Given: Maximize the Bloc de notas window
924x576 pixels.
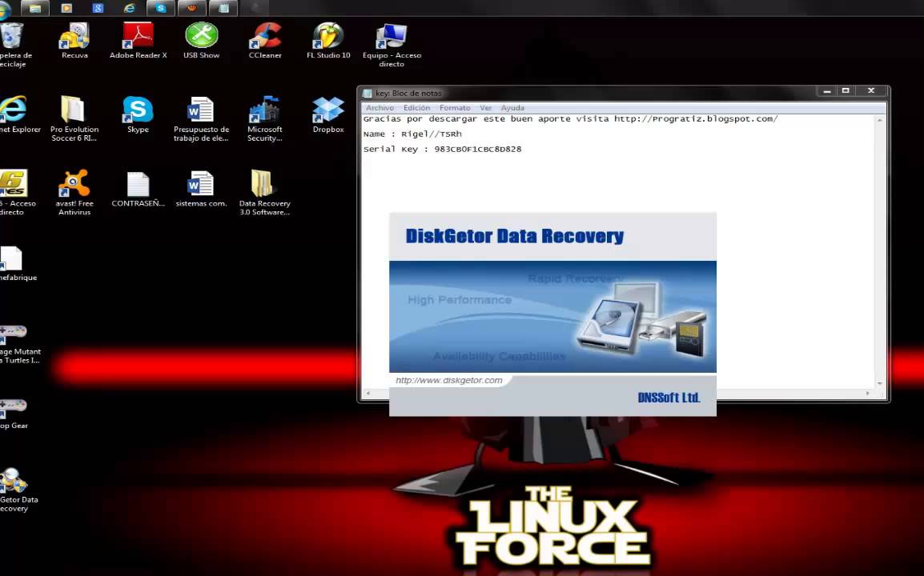Looking at the screenshot, I should click(846, 90).
